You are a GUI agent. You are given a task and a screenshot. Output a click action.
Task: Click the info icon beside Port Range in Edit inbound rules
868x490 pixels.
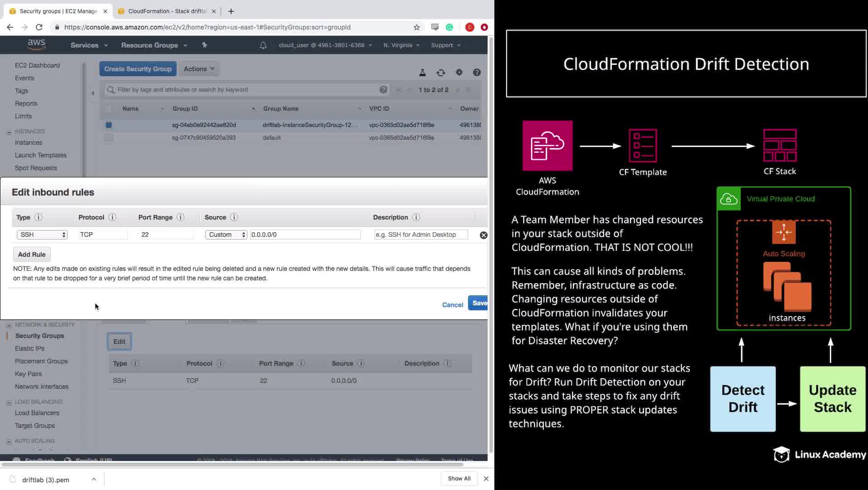click(180, 217)
